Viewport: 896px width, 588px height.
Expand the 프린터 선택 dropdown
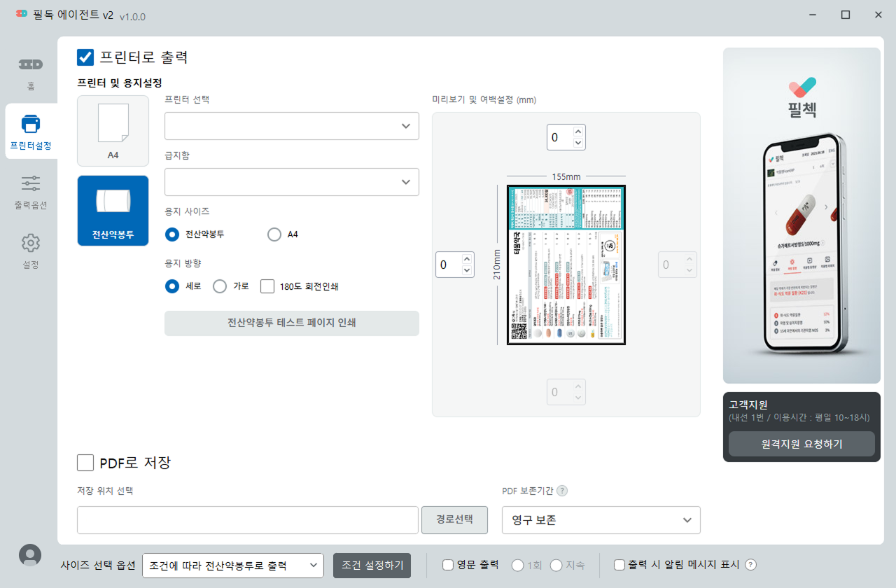click(x=292, y=126)
